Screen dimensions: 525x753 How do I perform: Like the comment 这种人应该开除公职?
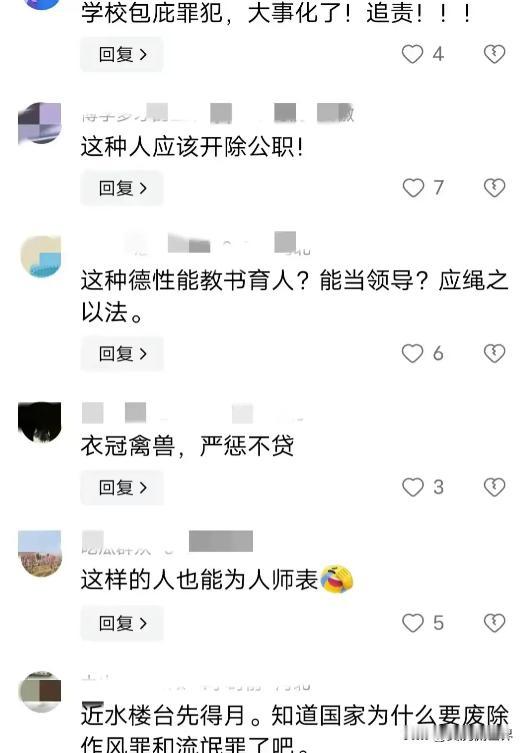(x=413, y=188)
